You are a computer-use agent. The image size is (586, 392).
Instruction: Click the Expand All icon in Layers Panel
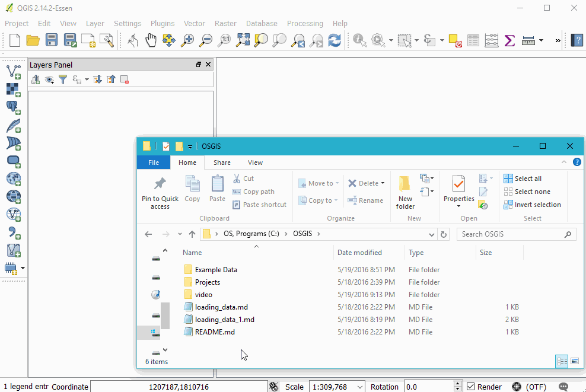(x=97, y=79)
